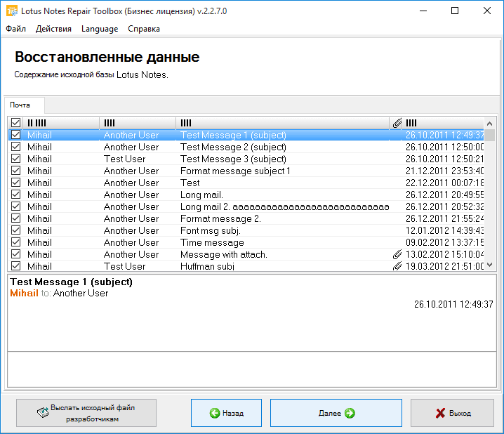This screenshot has height=434, width=504.
Task: Open the Справка menu
Action: (144, 29)
